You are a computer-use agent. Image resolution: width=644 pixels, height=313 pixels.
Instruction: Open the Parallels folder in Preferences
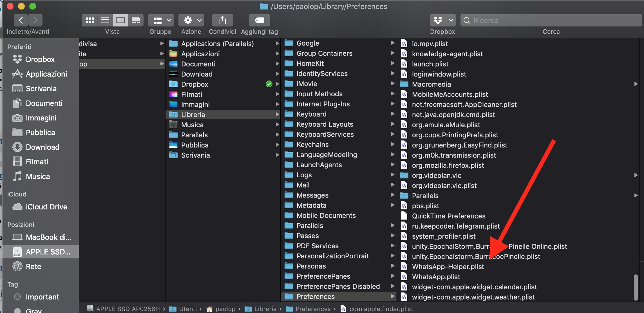518,196
